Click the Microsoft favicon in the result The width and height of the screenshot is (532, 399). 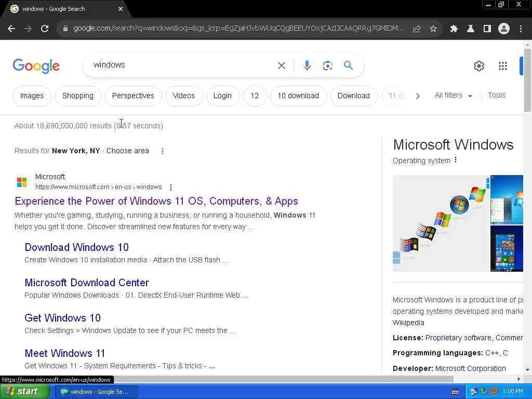(x=22, y=182)
